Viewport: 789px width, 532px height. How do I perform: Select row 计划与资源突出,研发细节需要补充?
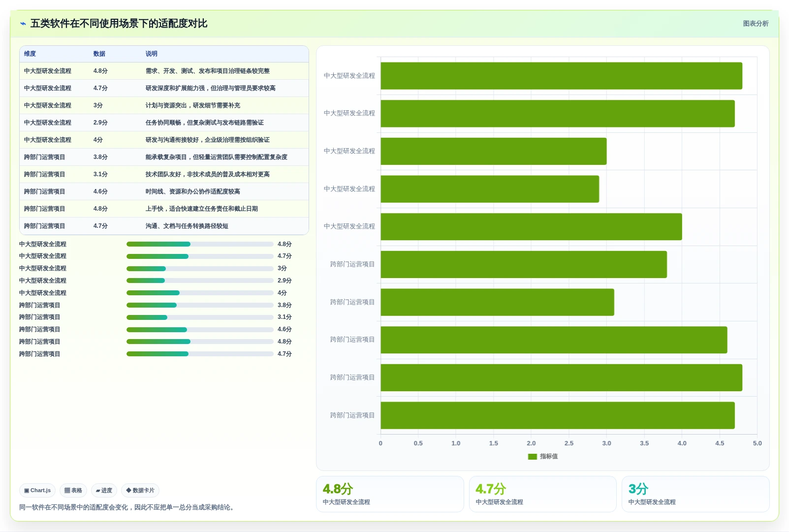point(164,105)
